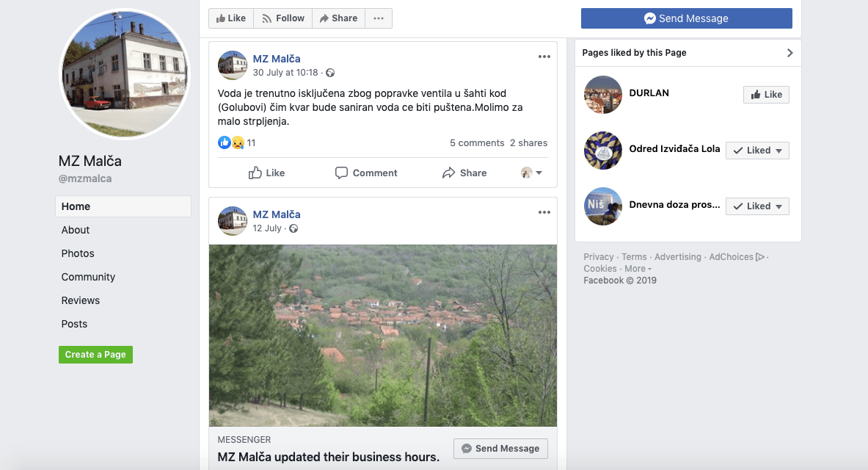
Task: Click the Create a Page button
Action: click(95, 354)
